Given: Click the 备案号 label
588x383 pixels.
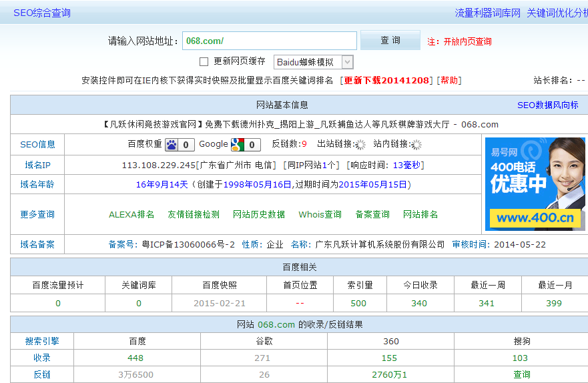Looking at the screenshot, I should (121, 245).
